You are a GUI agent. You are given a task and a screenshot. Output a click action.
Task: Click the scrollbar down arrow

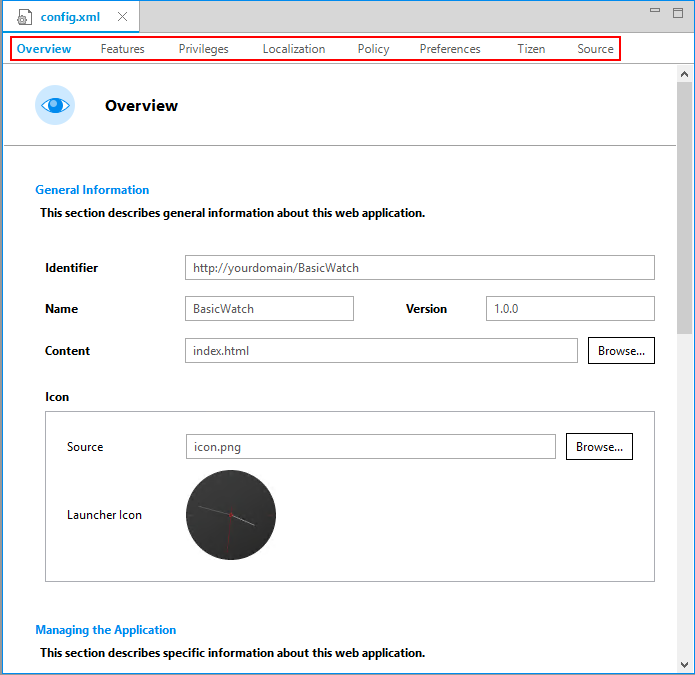[x=685, y=663]
